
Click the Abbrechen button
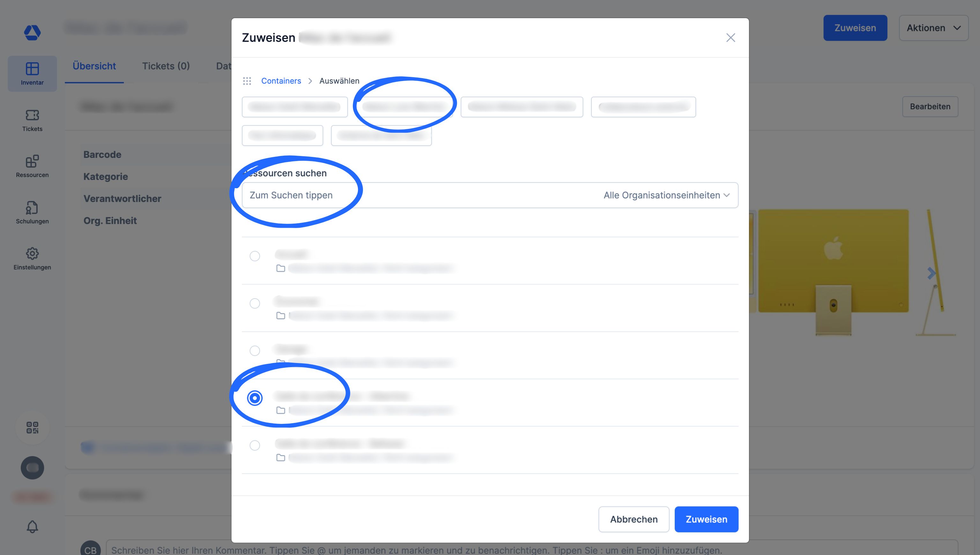[634, 519]
